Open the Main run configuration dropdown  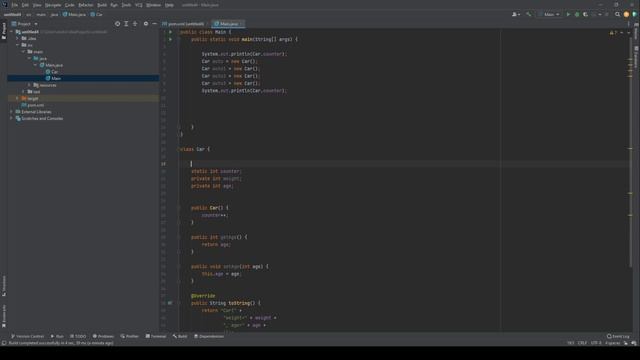click(x=549, y=14)
